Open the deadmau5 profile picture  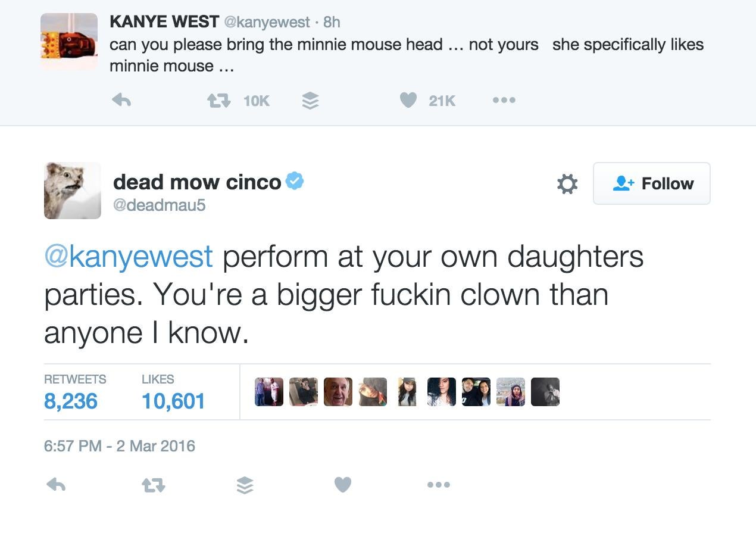click(x=73, y=191)
